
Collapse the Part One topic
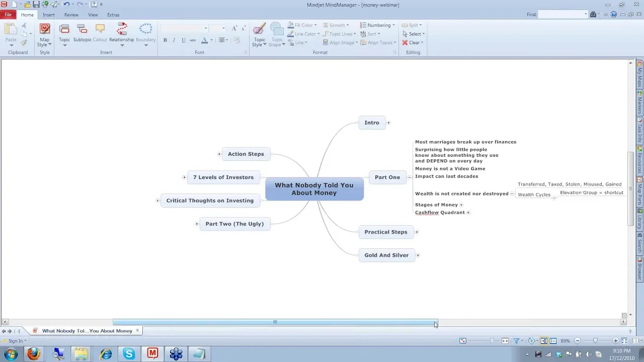click(409, 177)
